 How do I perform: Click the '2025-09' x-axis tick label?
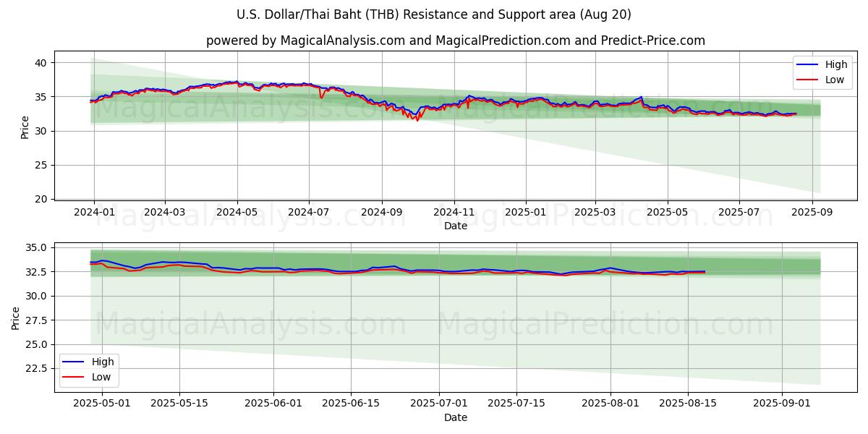(x=812, y=213)
